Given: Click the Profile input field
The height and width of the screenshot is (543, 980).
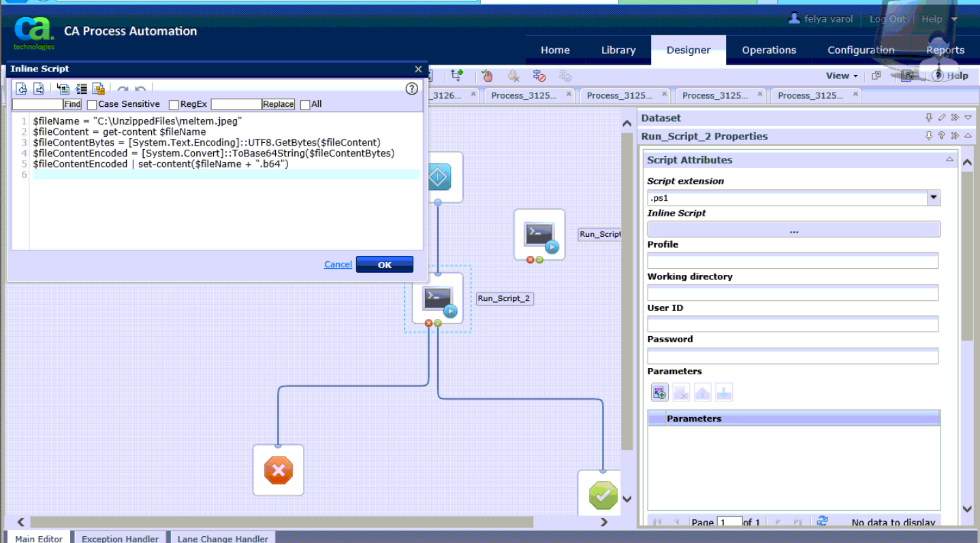Looking at the screenshot, I should (793, 261).
